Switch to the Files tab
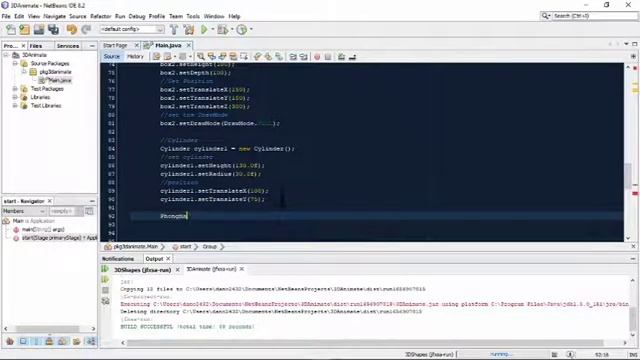 point(36,46)
